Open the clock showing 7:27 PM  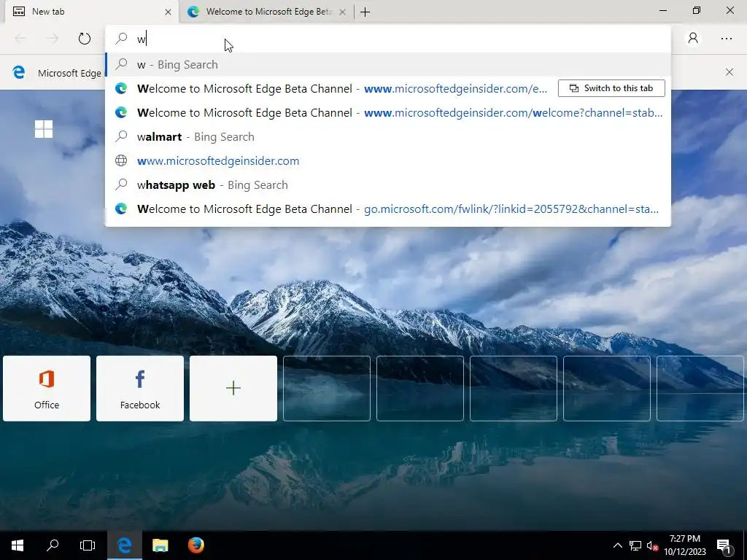point(684,545)
